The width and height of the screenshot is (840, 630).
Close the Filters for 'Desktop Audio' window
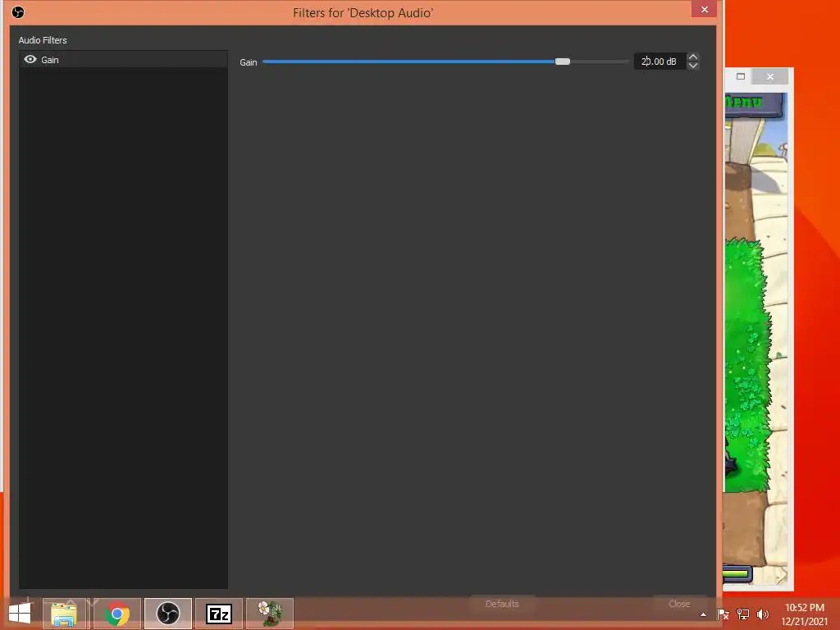pos(705,10)
